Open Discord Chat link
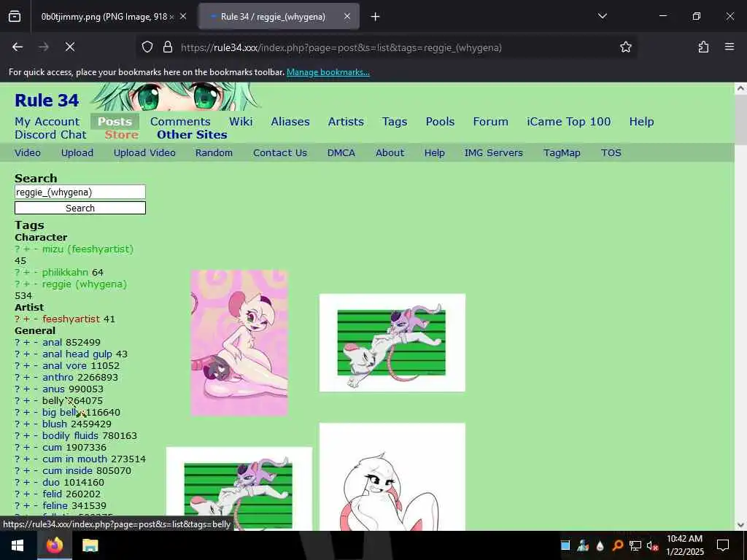747x560 pixels. [x=50, y=135]
